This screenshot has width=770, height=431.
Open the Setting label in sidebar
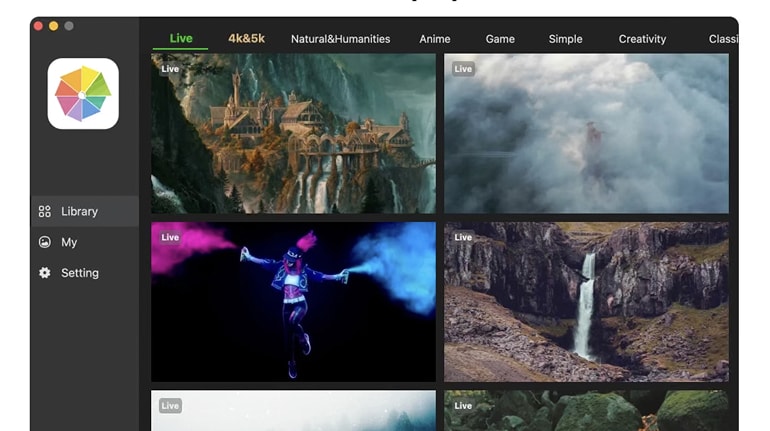click(80, 273)
